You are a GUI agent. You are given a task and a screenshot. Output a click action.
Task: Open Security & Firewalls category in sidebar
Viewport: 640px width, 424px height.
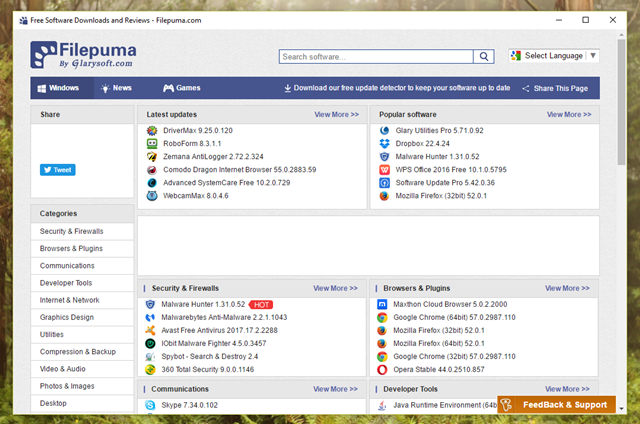click(x=82, y=231)
